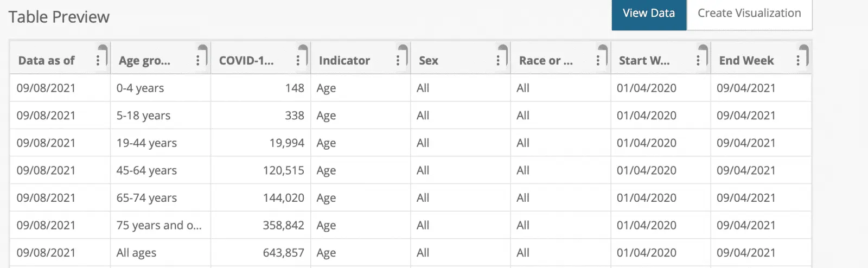Click the Race or... column header
Image resolution: width=868 pixels, height=268 pixels.
[546, 61]
